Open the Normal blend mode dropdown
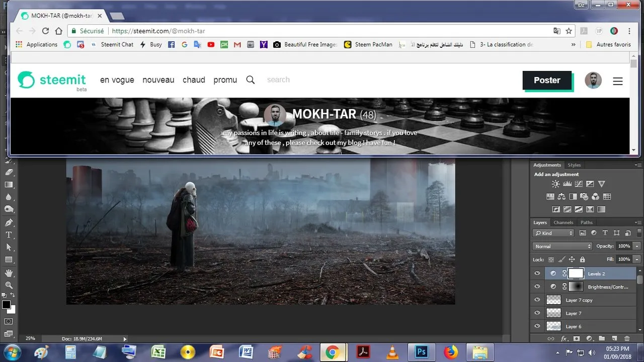 [562, 246]
